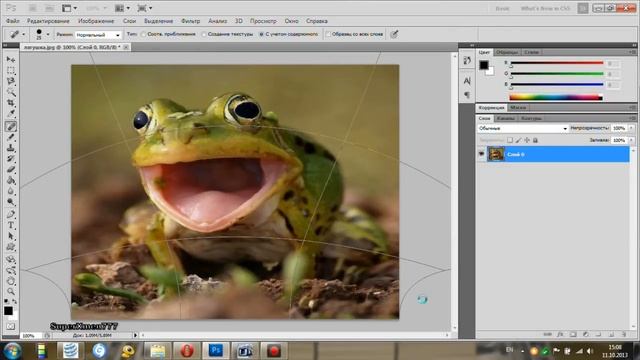The height and width of the screenshot is (360, 640).
Task: Switch to the 'Маски' tab
Action: 518,108
